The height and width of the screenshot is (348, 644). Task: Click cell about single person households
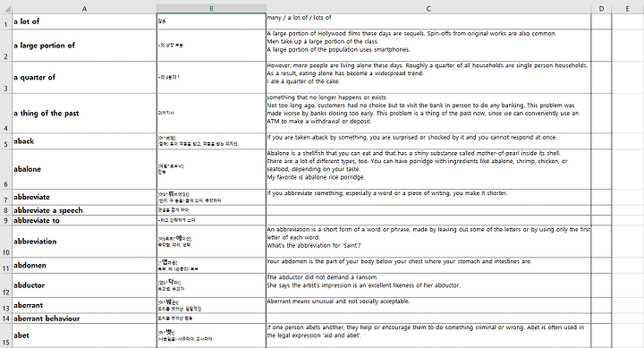coord(428,78)
